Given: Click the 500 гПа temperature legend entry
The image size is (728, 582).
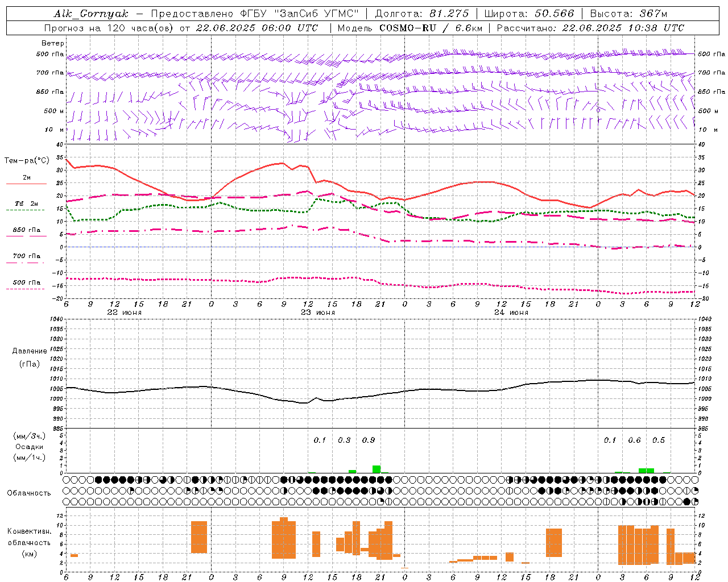Looking at the screenshot, I should pos(27,282).
